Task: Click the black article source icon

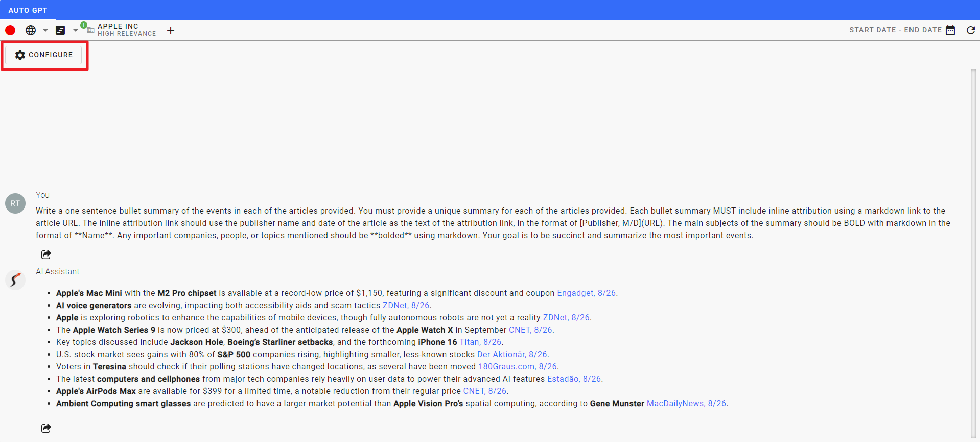Action: tap(60, 30)
